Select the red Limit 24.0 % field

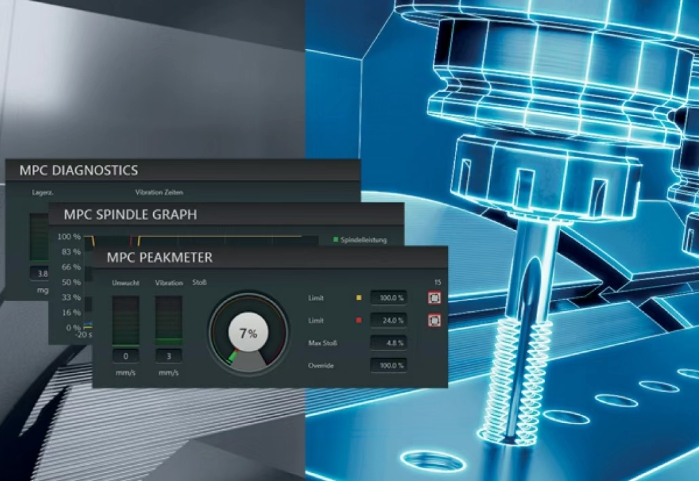pos(388,320)
